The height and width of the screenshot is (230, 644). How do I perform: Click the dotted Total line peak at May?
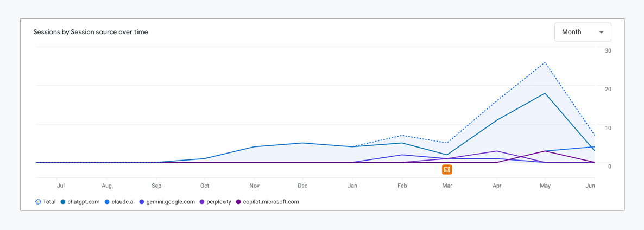(x=545, y=62)
